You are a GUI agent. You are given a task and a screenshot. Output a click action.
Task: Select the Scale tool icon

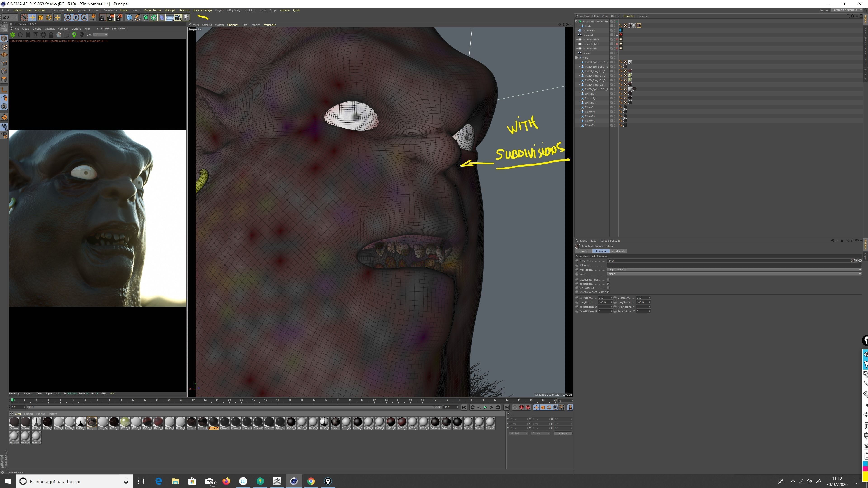(x=41, y=18)
